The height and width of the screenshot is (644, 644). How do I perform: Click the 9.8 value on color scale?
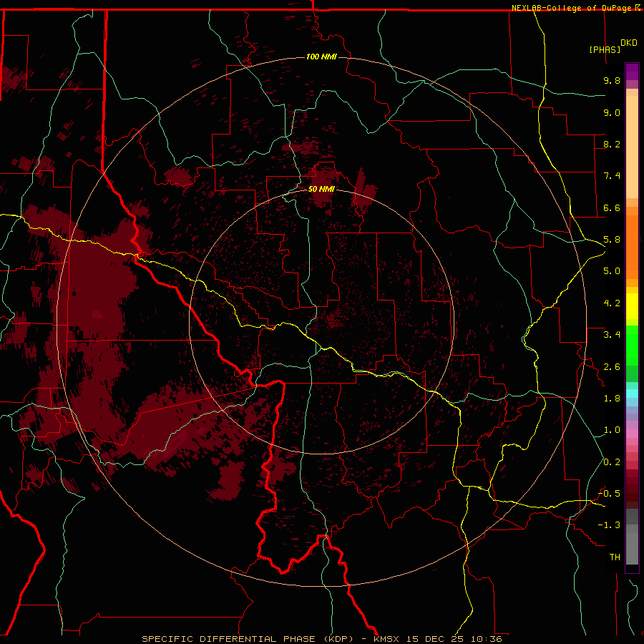pyautogui.click(x=612, y=80)
